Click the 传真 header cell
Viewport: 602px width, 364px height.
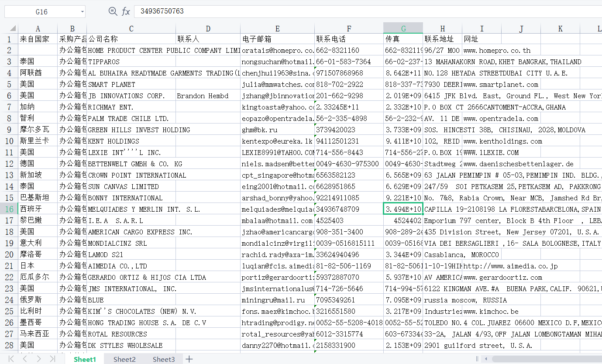[403, 39]
